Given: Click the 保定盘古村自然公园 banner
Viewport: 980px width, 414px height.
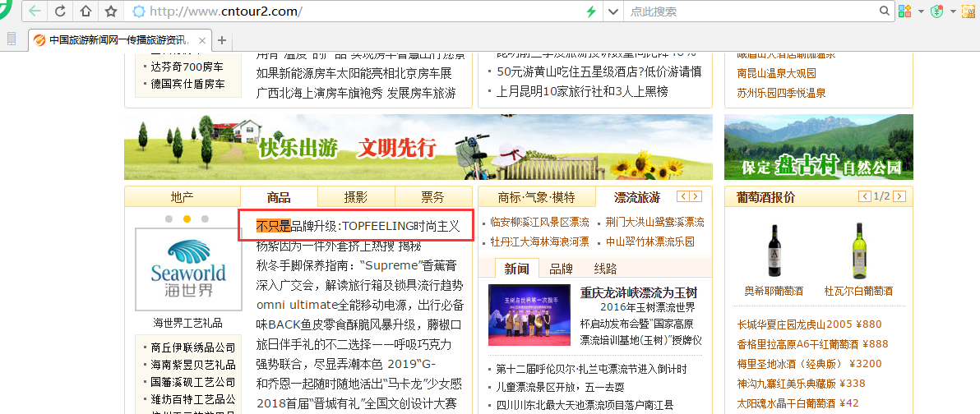Looking at the screenshot, I should click(x=819, y=147).
